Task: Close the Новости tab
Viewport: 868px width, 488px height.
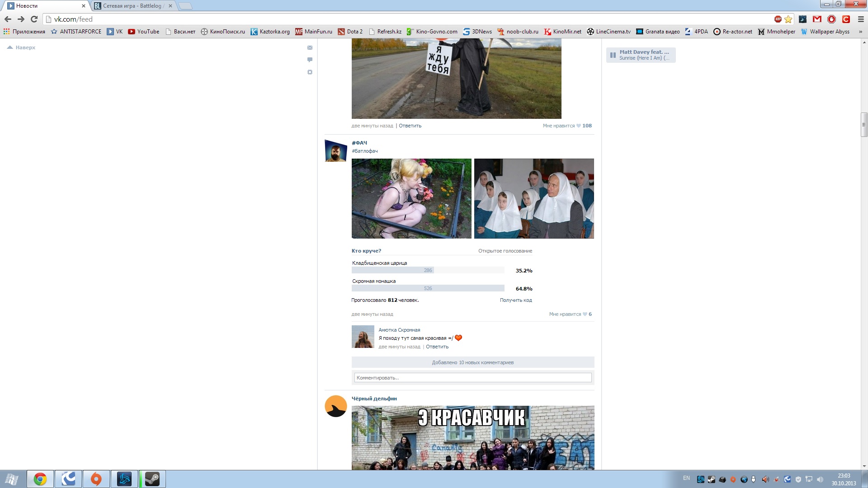Action: (x=83, y=6)
